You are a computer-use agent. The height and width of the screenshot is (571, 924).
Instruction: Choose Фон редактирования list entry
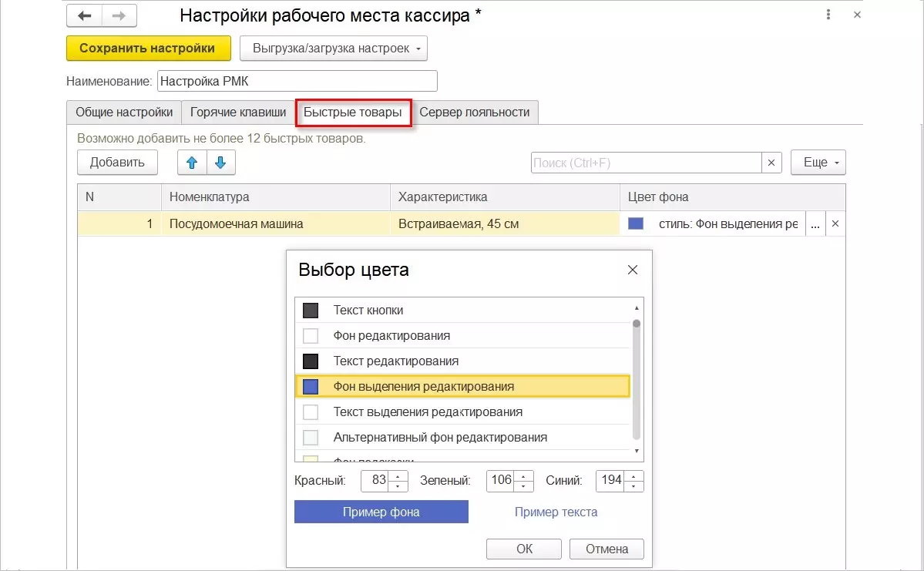(x=462, y=336)
